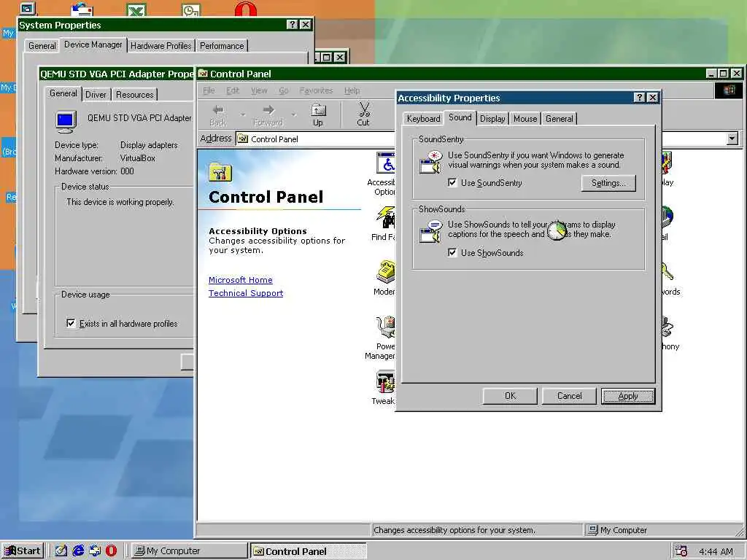Viewport: 747px width, 560px height.
Task: Open the General tab in System Properties
Action: pyautogui.click(x=42, y=46)
